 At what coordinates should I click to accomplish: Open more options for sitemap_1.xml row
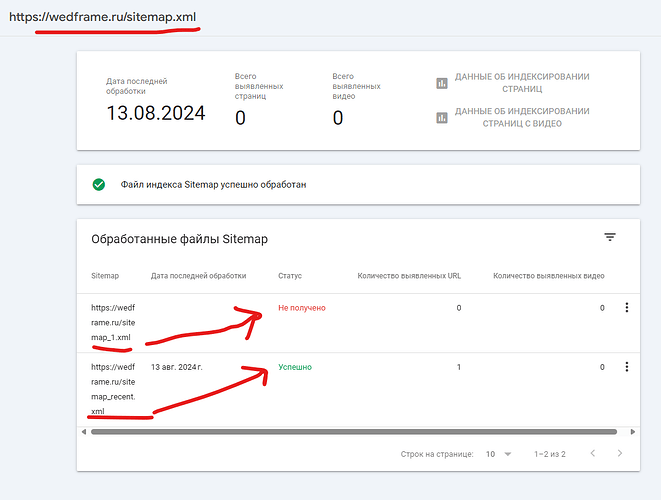[x=627, y=307]
